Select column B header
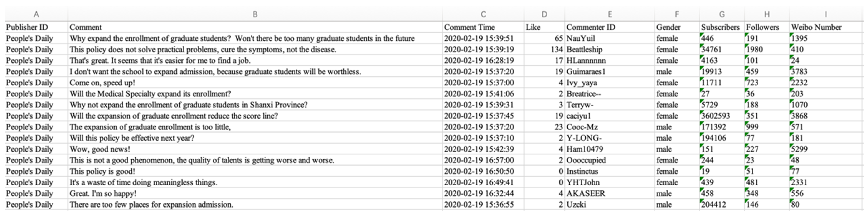This screenshot has width=868, height=218. click(255, 14)
